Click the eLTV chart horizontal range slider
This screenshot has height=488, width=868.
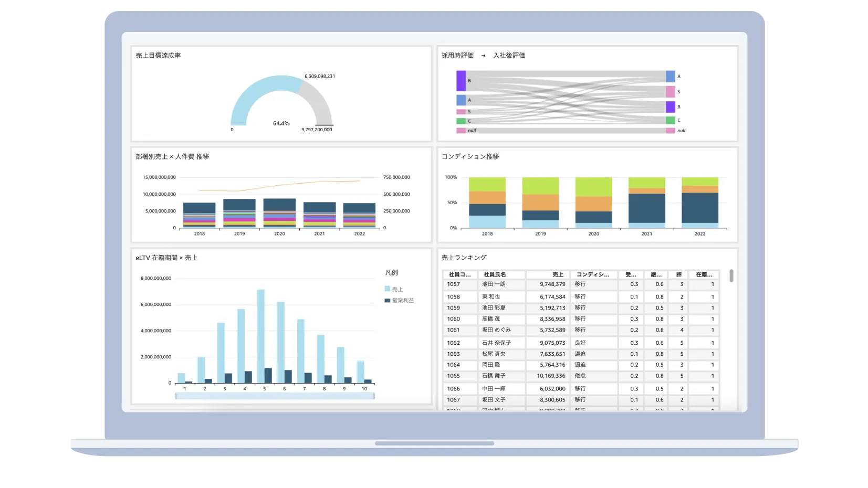click(x=275, y=396)
